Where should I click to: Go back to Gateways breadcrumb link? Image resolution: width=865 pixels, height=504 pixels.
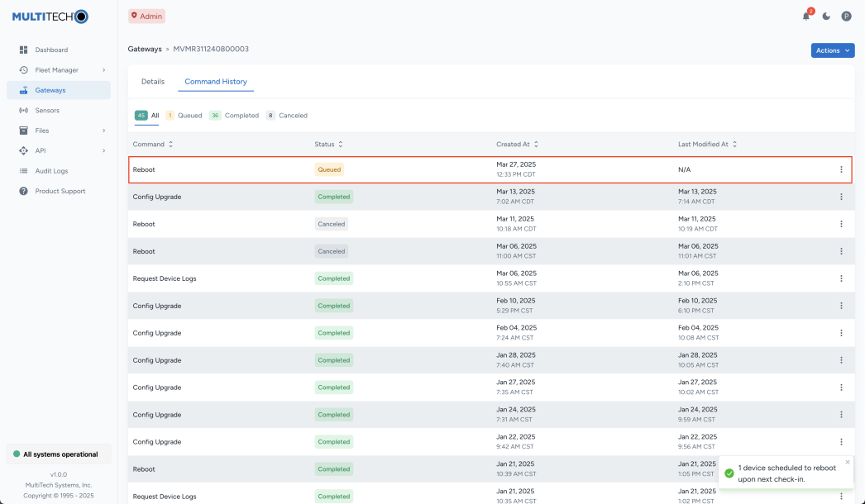tap(145, 49)
